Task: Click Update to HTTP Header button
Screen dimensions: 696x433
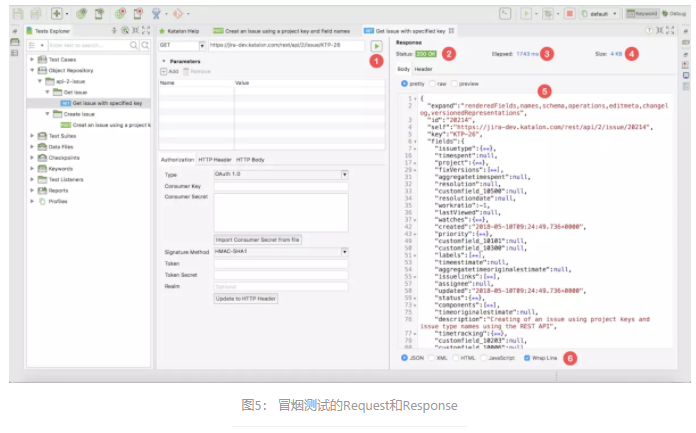Action: pyautogui.click(x=245, y=298)
